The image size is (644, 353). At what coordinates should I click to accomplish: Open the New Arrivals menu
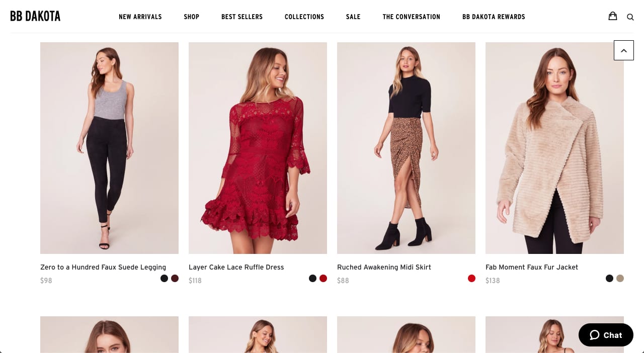click(x=140, y=17)
